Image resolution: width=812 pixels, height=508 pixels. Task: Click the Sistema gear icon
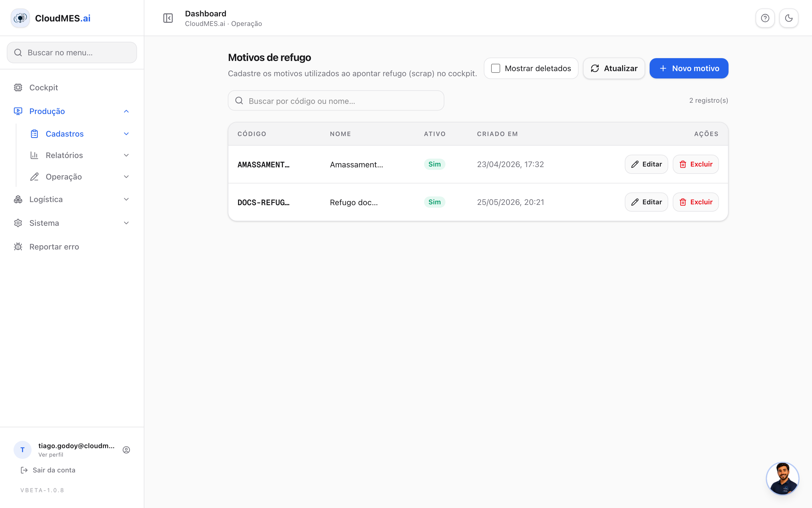[x=18, y=223]
